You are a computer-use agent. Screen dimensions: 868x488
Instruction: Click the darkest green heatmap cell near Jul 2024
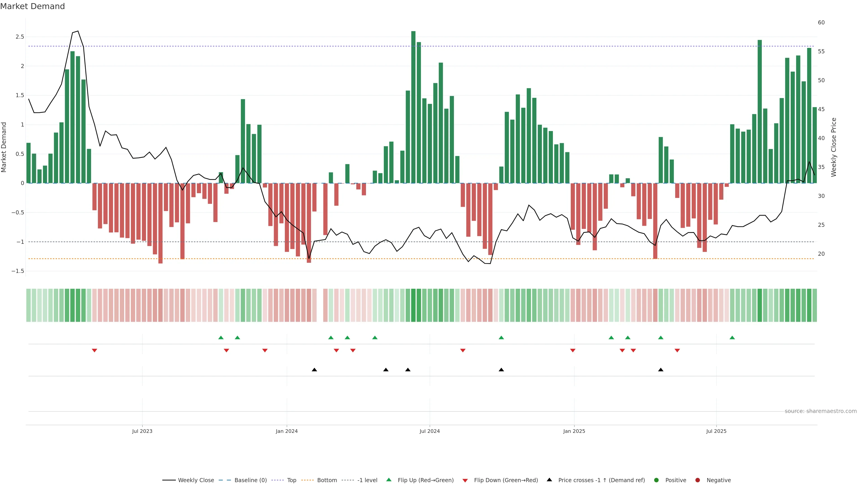point(413,305)
